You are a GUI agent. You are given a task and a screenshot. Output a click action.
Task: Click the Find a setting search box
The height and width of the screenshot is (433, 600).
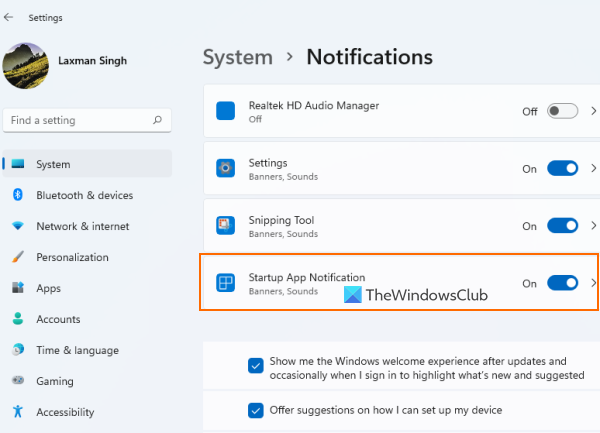pyautogui.click(x=78, y=120)
